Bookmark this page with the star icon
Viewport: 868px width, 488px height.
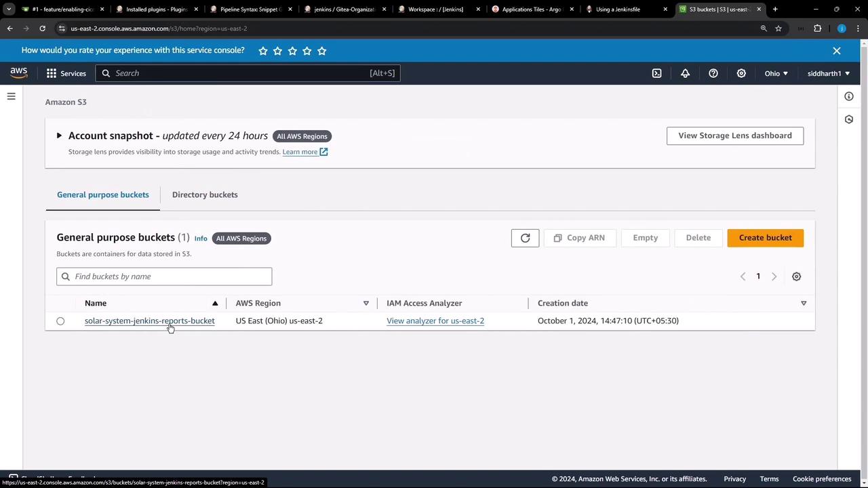778,28
